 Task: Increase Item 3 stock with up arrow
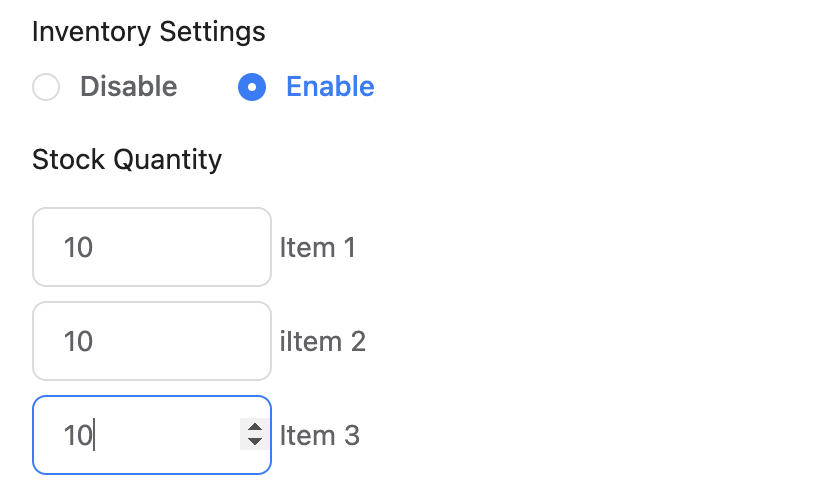(254, 427)
